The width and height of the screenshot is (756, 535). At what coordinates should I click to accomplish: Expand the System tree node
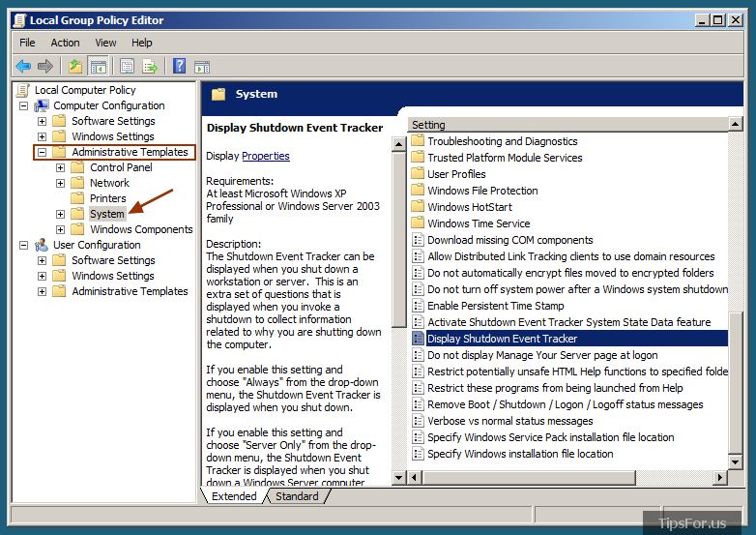(x=60, y=214)
